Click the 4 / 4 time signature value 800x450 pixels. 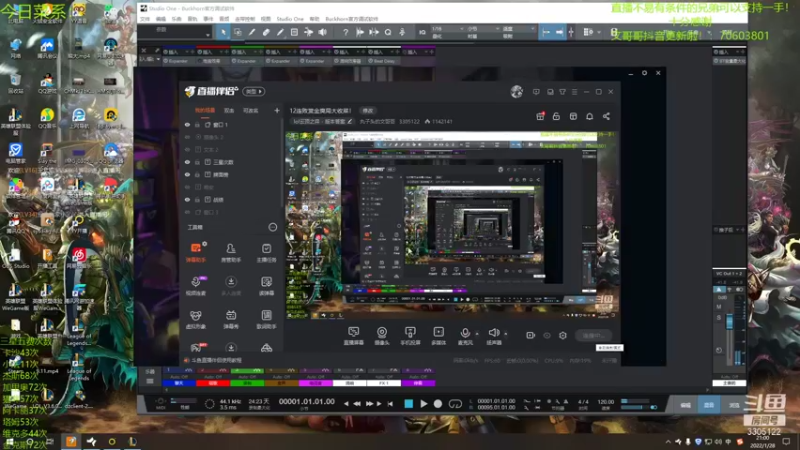coord(583,402)
